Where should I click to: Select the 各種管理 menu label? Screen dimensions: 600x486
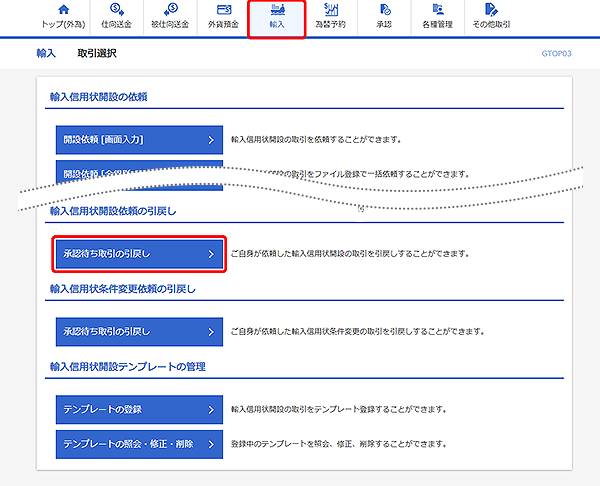coord(437,24)
